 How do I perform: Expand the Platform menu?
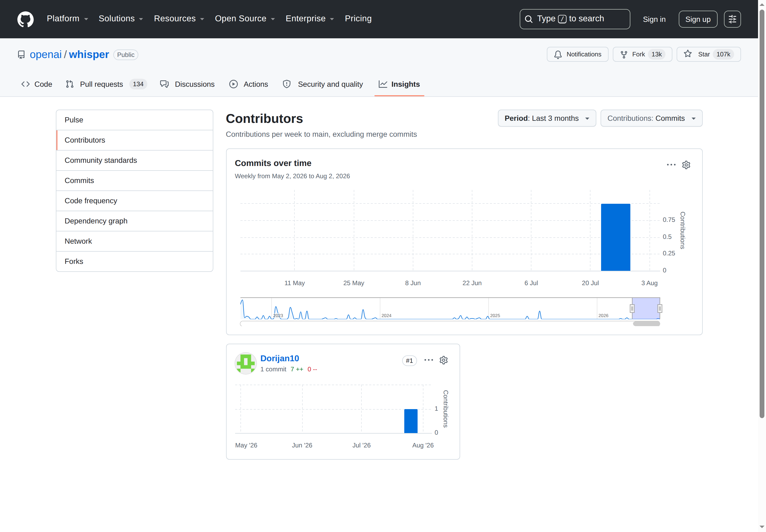(68, 19)
